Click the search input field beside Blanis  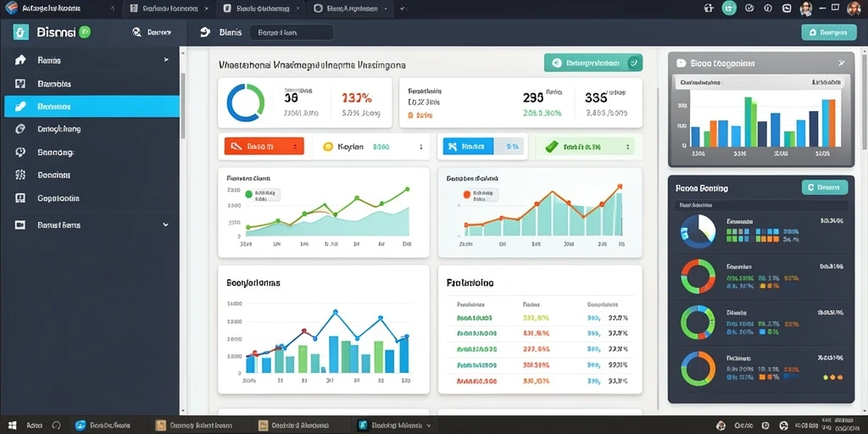(x=292, y=33)
